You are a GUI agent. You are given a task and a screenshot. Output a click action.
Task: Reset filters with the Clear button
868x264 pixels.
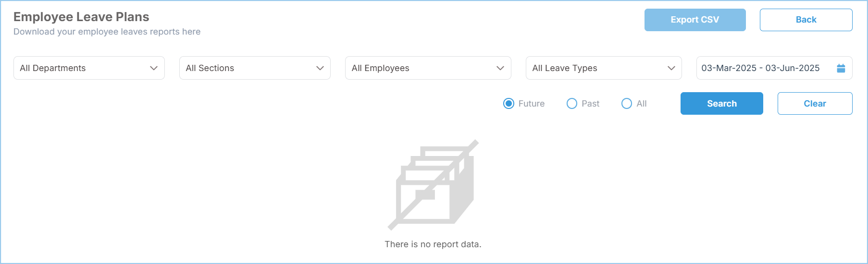tap(815, 104)
